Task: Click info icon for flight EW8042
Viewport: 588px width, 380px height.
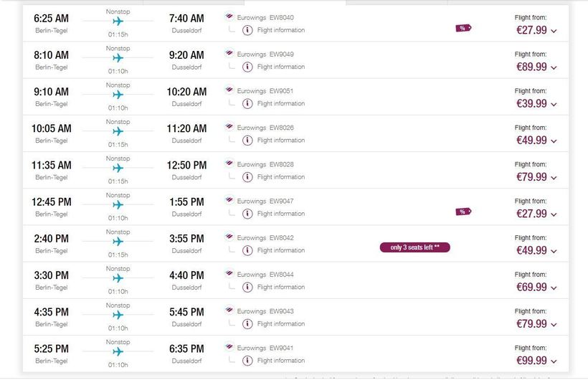Action: coord(247,250)
